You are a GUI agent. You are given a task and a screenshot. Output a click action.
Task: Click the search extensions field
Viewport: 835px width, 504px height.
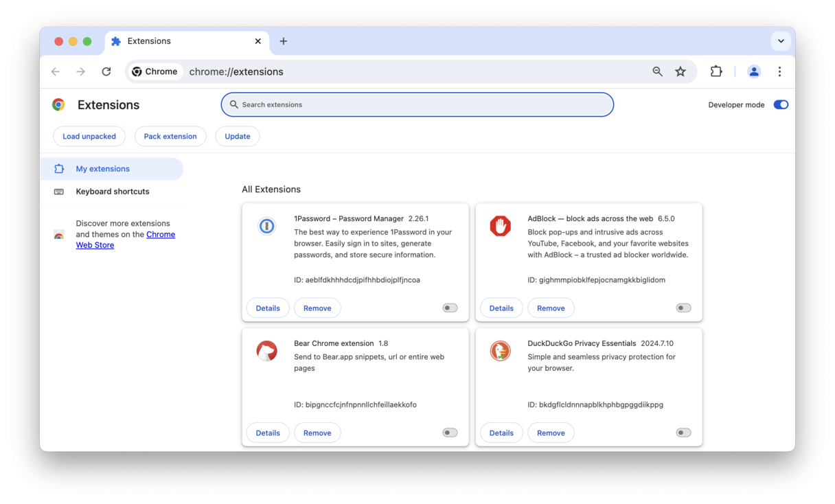(417, 104)
